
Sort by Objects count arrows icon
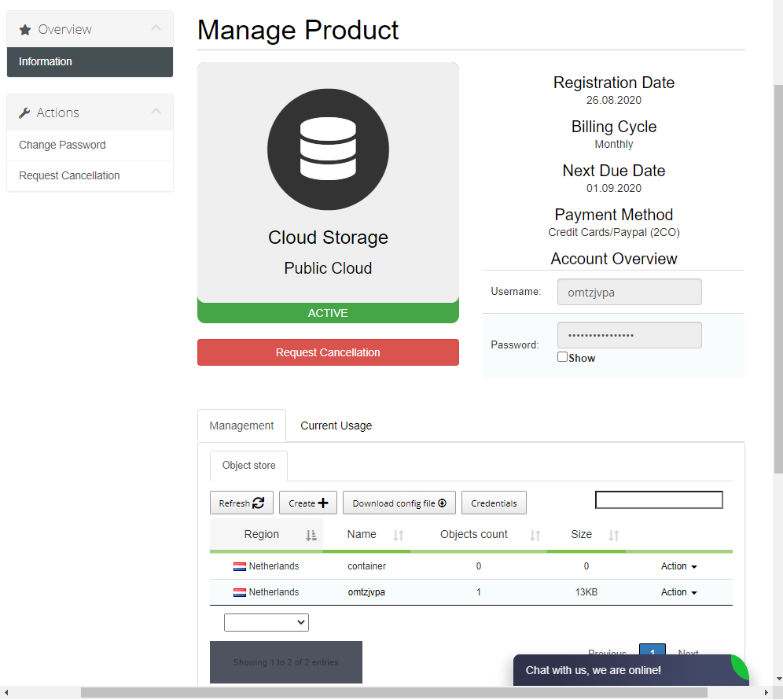(x=535, y=536)
